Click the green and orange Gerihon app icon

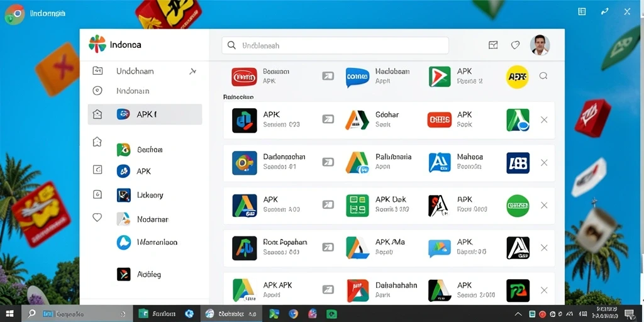pos(123,150)
